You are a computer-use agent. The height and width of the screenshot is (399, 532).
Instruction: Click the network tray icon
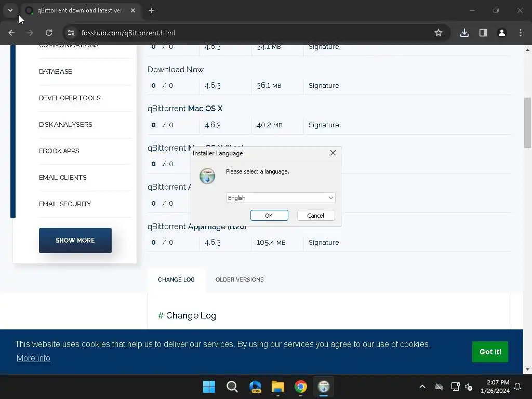tap(455, 387)
